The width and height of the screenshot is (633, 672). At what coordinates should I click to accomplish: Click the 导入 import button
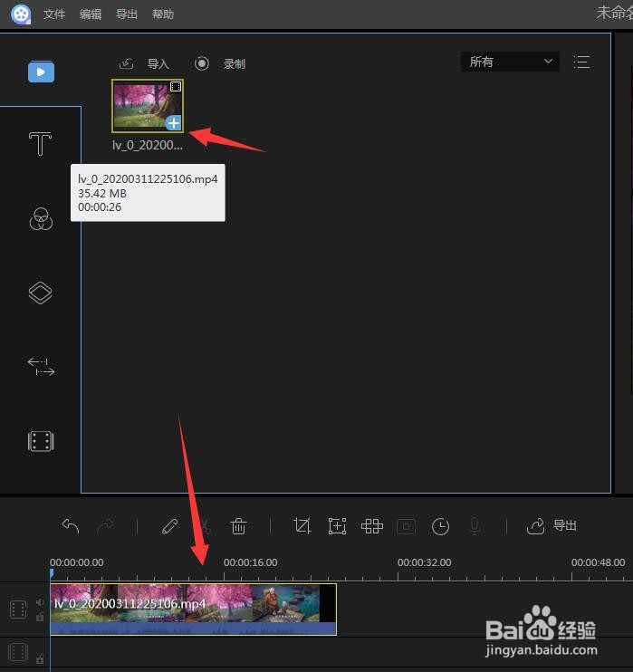tap(158, 64)
